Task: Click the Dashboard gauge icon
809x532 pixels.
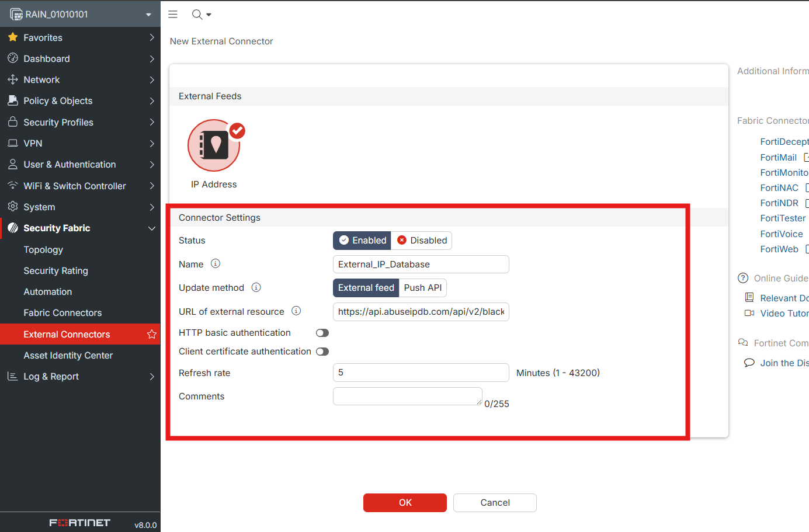Action: point(13,58)
